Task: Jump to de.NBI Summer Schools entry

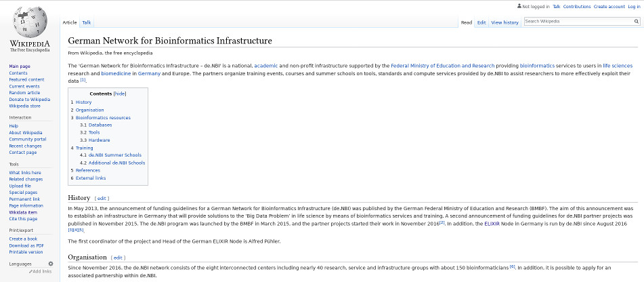Action: click(x=115, y=155)
